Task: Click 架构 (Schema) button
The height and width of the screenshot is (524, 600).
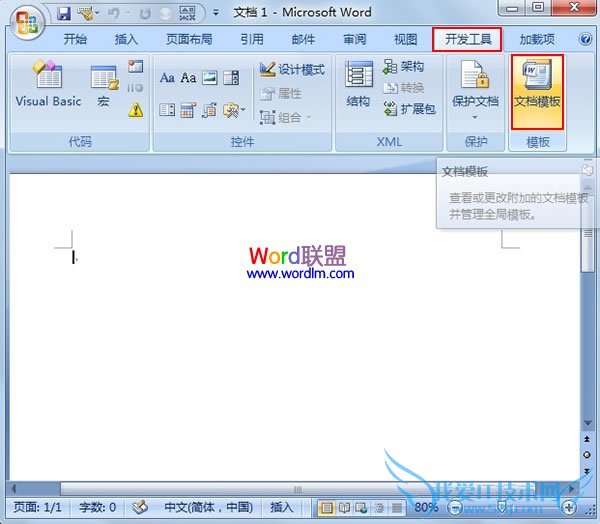Action: (x=403, y=67)
